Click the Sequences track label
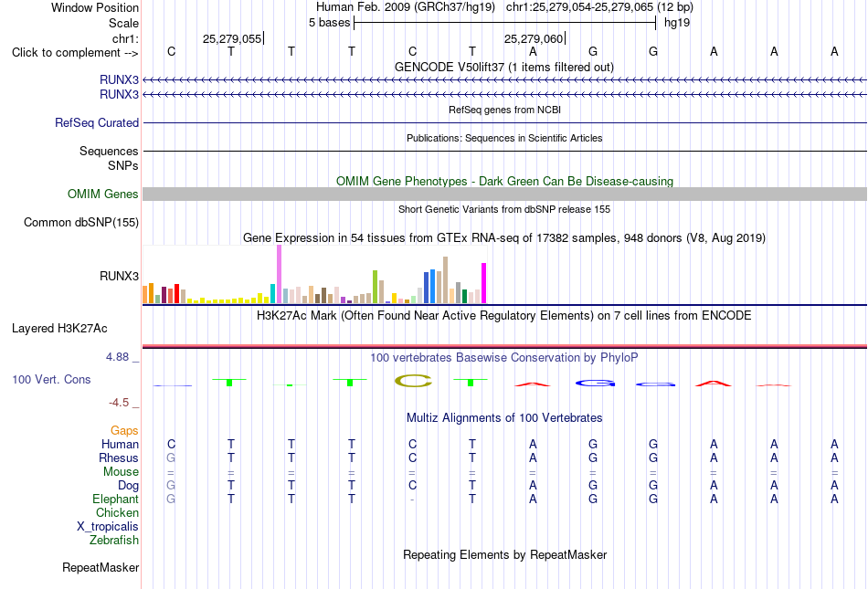This screenshot has width=868, height=589. 109,151
